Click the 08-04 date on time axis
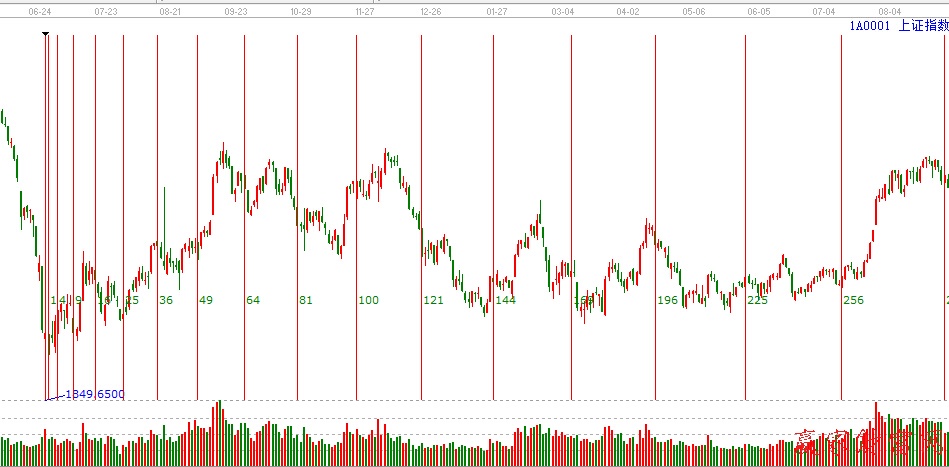The width and height of the screenshot is (949, 467). 890,12
